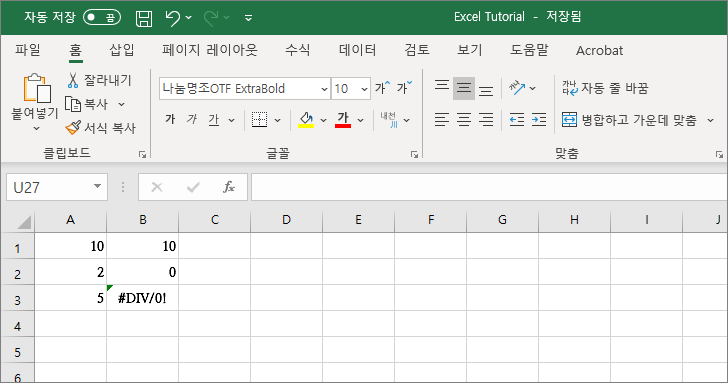The image size is (728, 383).
Task: Click the increase indent icon
Action: (x=539, y=120)
